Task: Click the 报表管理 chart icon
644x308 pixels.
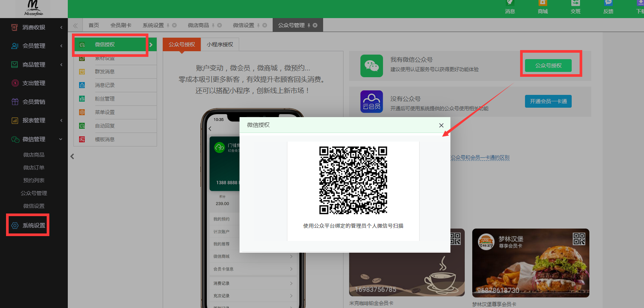Action: pos(15,120)
